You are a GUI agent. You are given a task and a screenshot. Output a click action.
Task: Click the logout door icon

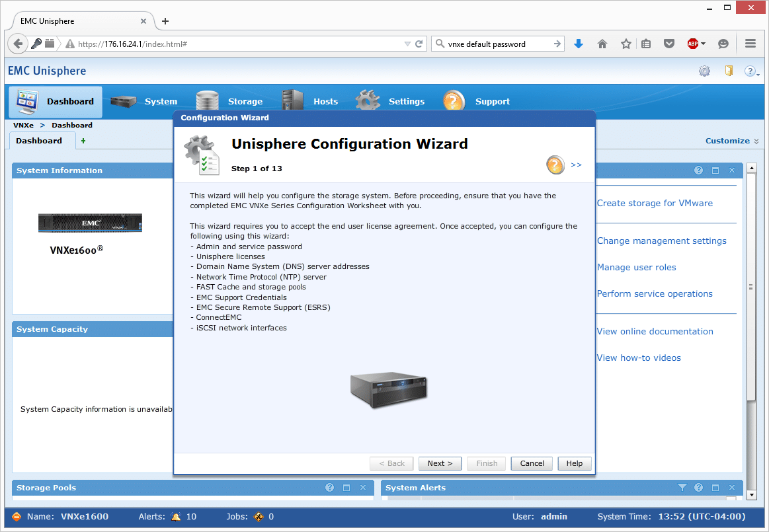tap(729, 71)
